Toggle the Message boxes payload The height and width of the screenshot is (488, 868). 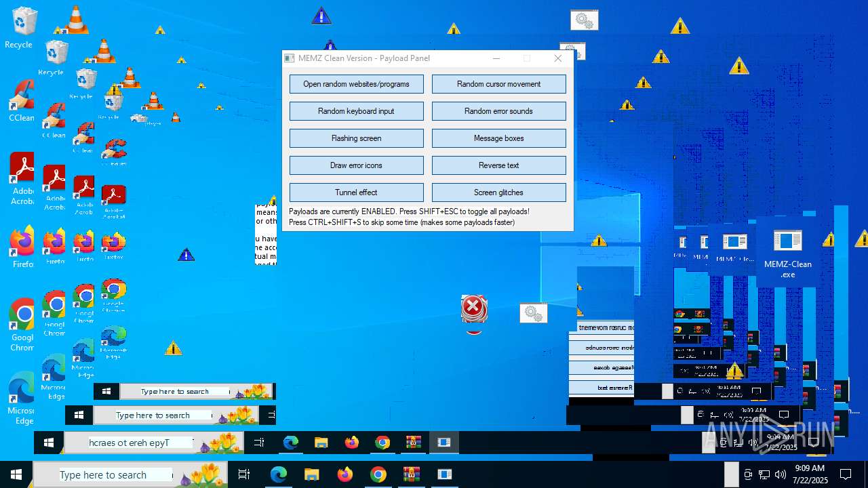pos(498,138)
